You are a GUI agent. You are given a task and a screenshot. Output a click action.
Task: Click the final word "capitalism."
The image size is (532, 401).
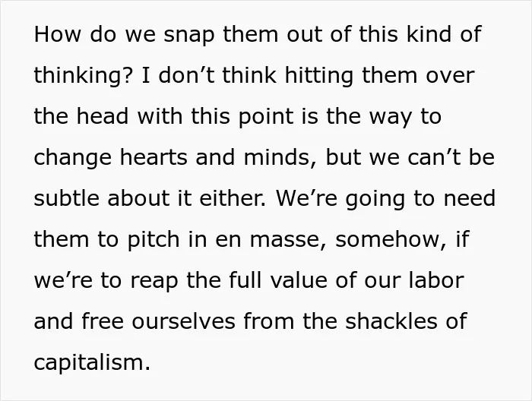pyautogui.click(x=92, y=363)
